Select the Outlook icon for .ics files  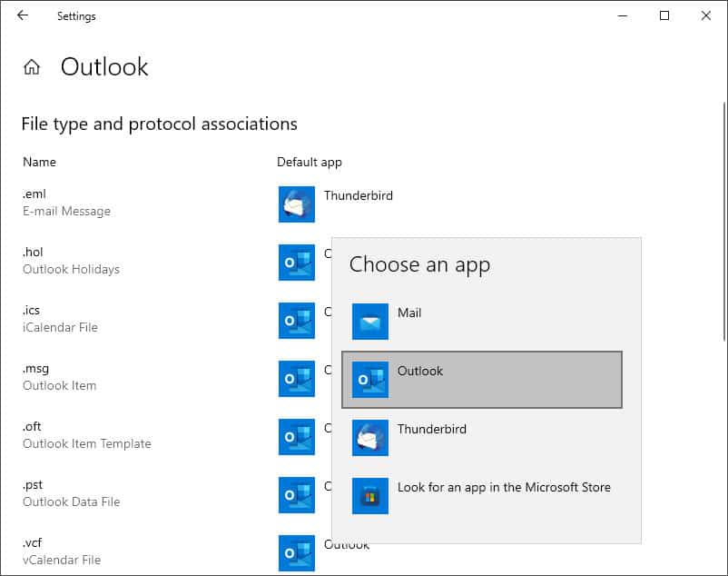[x=295, y=321]
